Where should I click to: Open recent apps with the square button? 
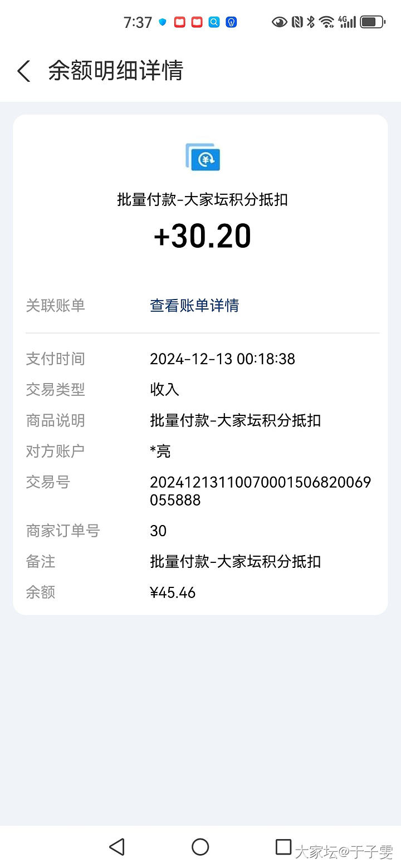pos(283,847)
